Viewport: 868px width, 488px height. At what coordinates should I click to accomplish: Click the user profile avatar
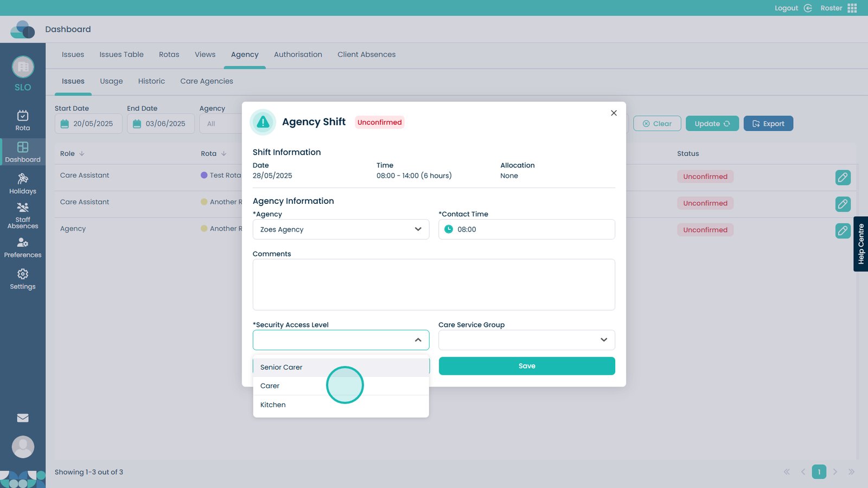23,447
